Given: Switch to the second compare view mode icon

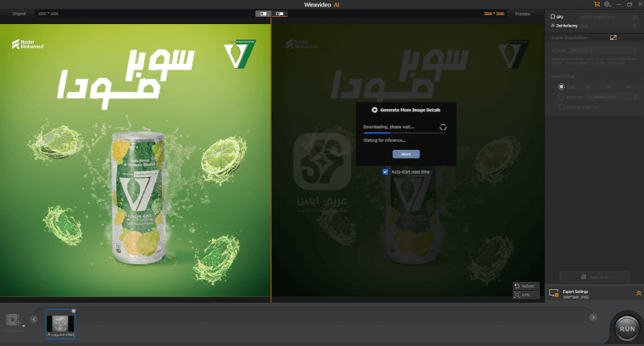Looking at the screenshot, I should tap(279, 14).
